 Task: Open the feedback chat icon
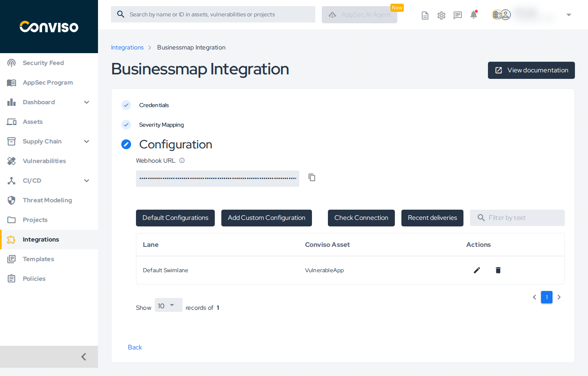pyautogui.click(x=457, y=15)
